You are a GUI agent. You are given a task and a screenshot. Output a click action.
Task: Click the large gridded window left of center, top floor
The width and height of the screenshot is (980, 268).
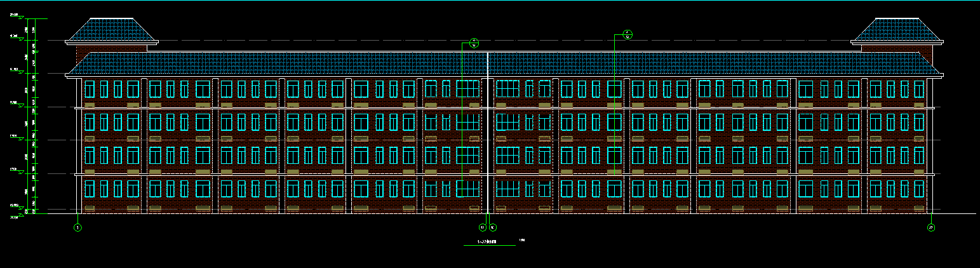pyautogui.click(x=467, y=89)
